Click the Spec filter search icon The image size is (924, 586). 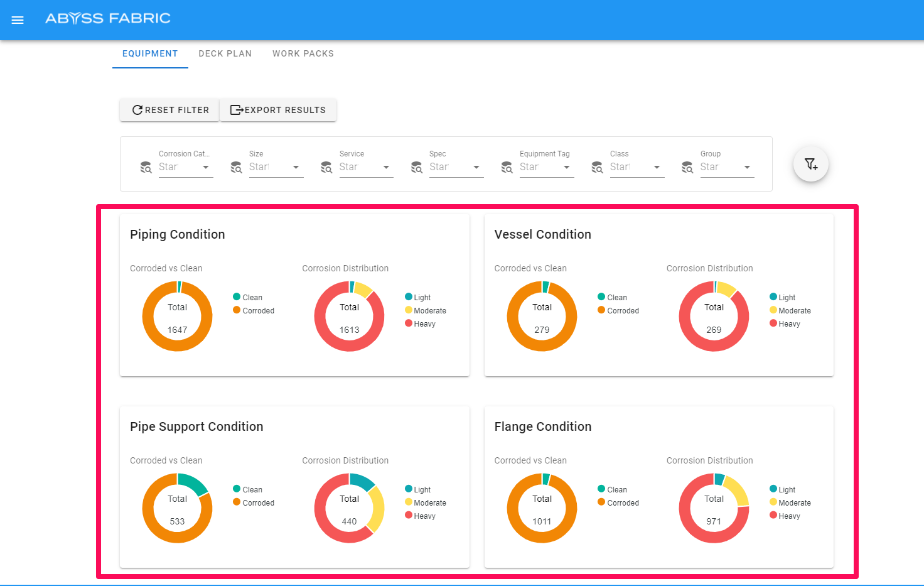tap(417, 168)
